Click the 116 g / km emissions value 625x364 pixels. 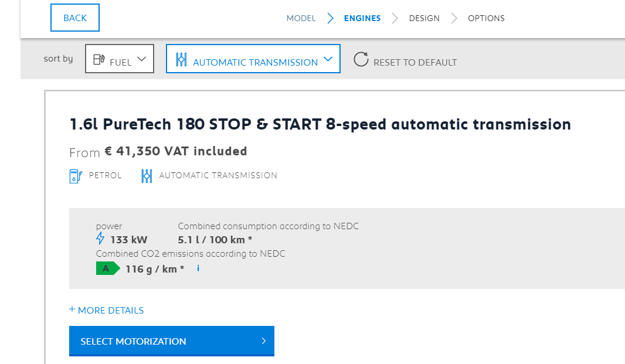point(155,269)
